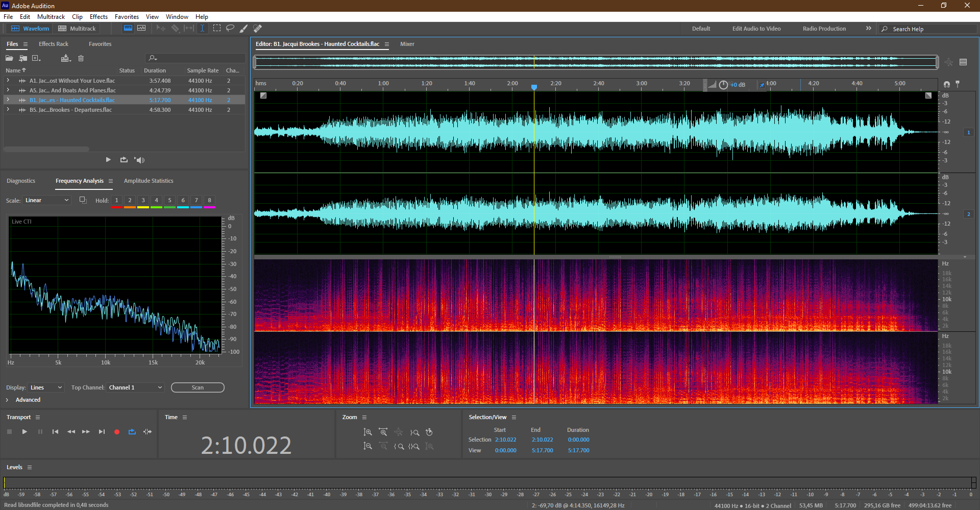Click the red Record button
Image resolution: width=980 pixels, height=510 pixels.
(x=117, y=432)
